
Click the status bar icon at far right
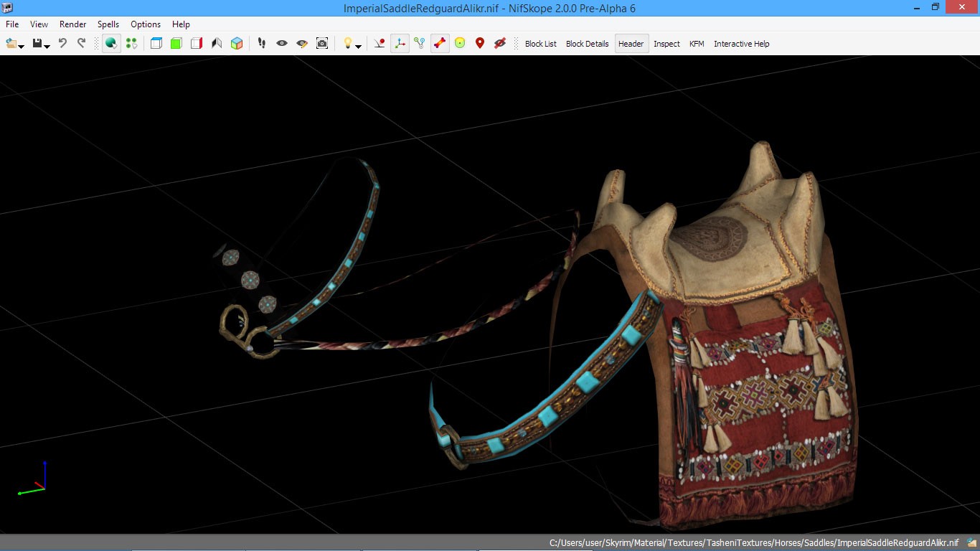[x=971, y=543]
